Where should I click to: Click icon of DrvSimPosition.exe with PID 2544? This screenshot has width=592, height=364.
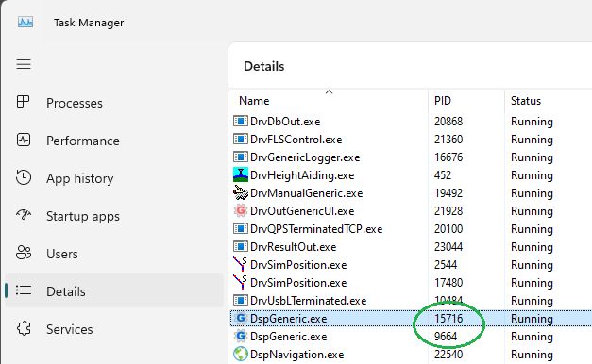point(240,264)
